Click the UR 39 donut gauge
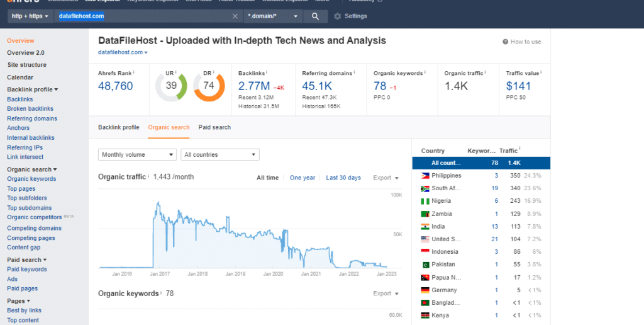Image resolution: width=644 pixels, height=325 pixels. [x=171, y=86]
